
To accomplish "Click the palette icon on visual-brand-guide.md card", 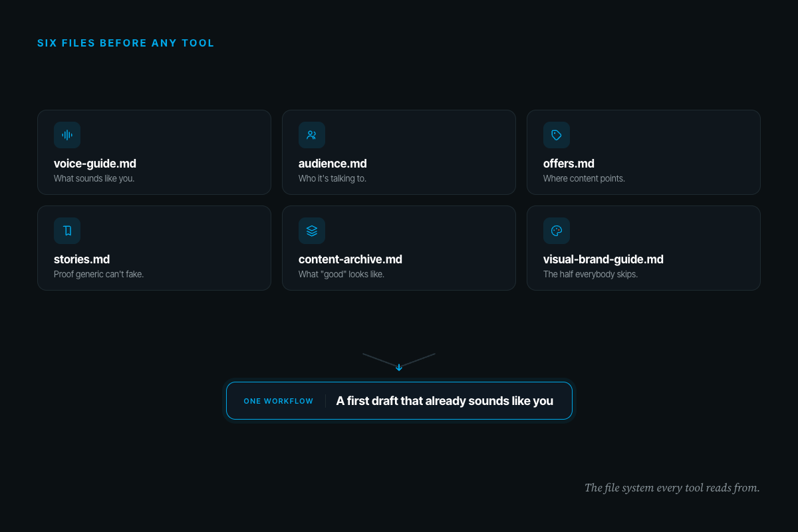I will point(557,231).
